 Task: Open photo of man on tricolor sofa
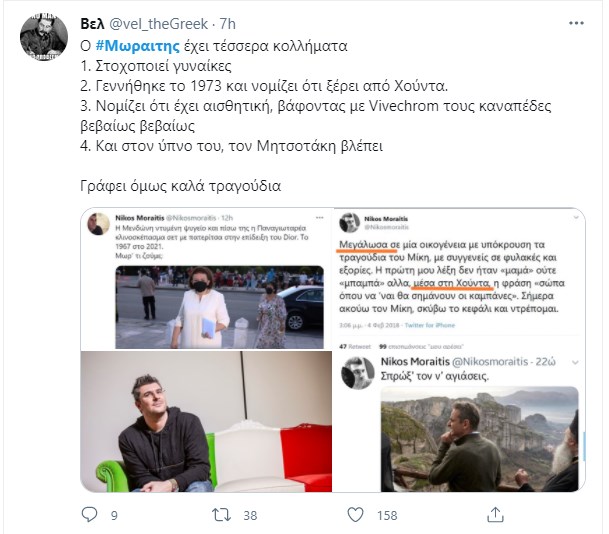click(206, 421)
